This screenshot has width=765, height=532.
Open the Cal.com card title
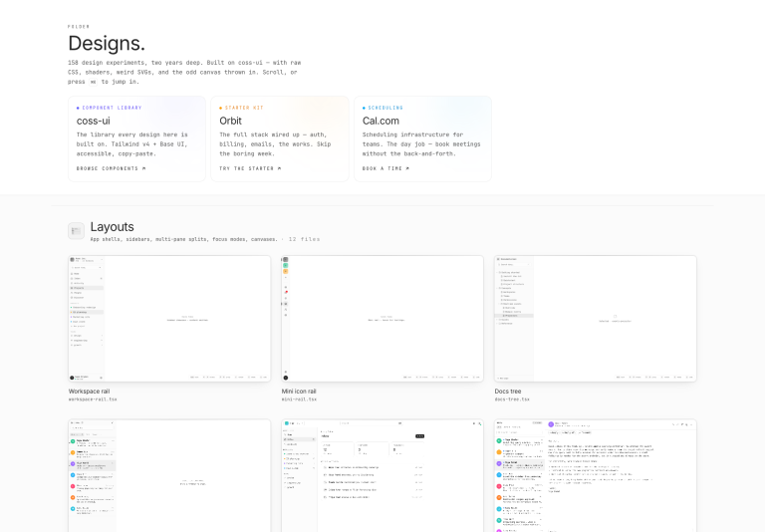381,121
